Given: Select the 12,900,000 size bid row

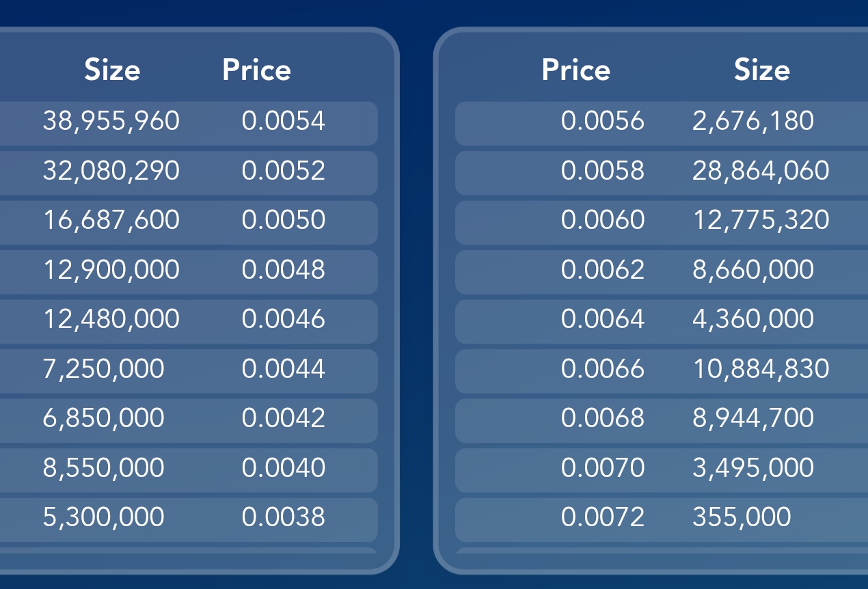Looking at the screenshot, I should pyautogui.click(x=111, y=270).
